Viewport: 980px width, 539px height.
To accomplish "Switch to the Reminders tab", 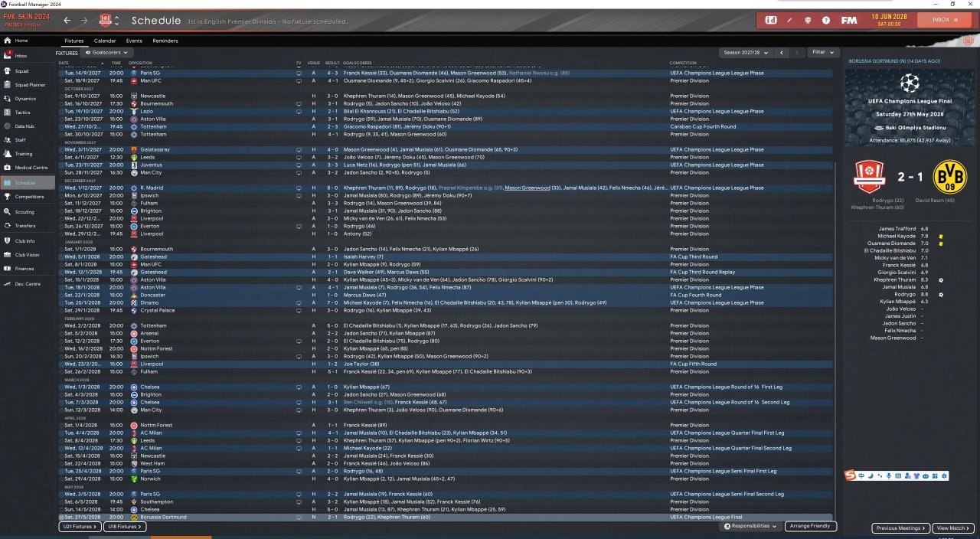I will coord(165,41).
